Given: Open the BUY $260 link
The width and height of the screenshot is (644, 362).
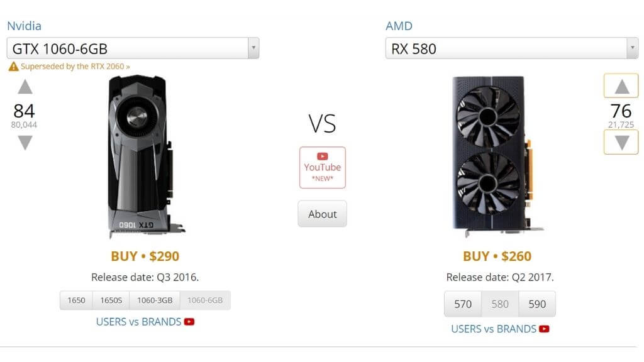Looking at the screenshot, I should point(497,256).
